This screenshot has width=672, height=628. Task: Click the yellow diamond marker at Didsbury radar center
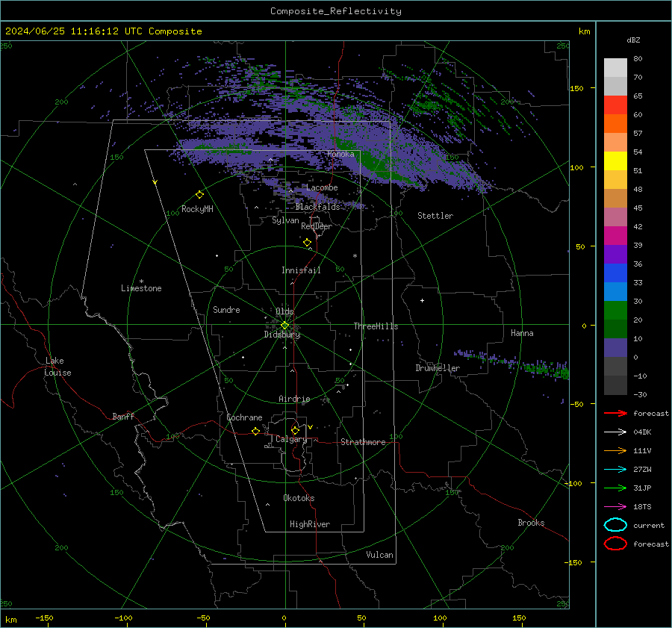click(284, 326)
